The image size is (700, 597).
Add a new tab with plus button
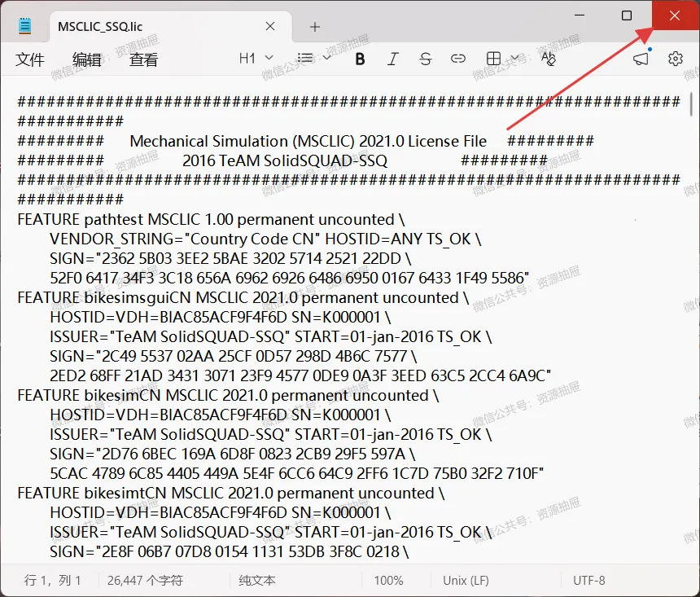pos(315,27)
